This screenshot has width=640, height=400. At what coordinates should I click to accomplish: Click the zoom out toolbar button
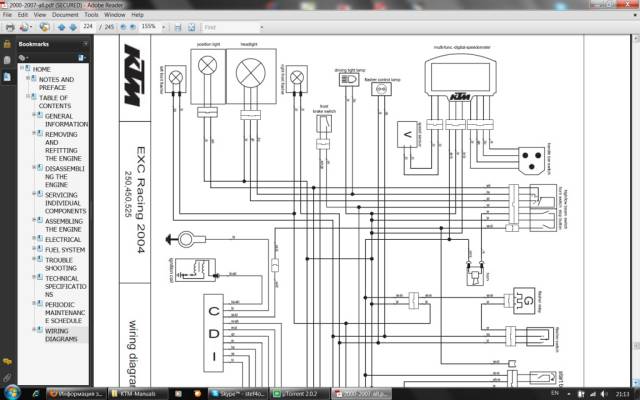(123, 27)
